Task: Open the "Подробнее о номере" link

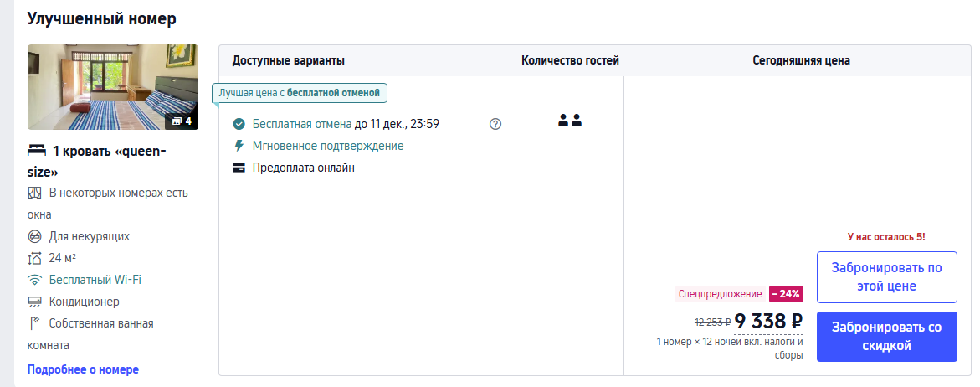Action: pyautogui.click(x=83, y=369)
